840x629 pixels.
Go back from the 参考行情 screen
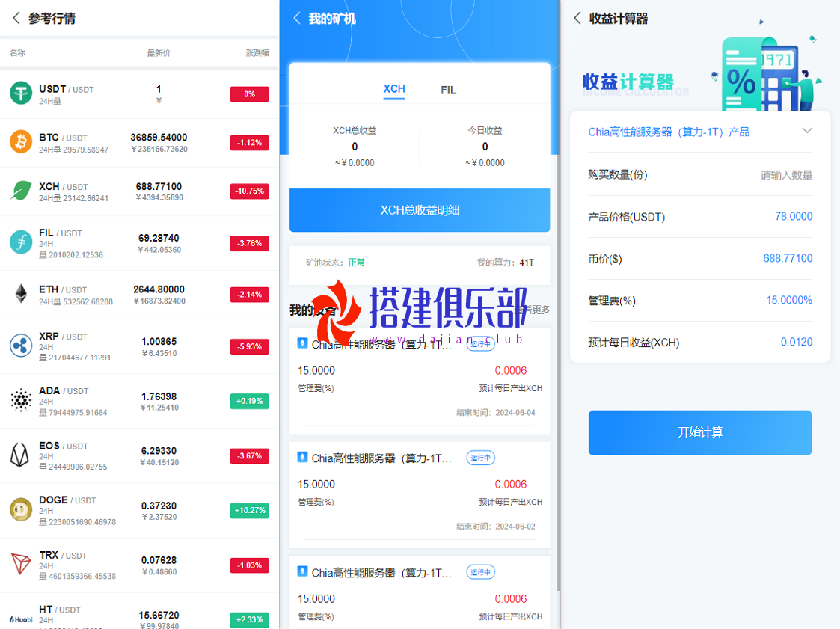click(16, 18)
